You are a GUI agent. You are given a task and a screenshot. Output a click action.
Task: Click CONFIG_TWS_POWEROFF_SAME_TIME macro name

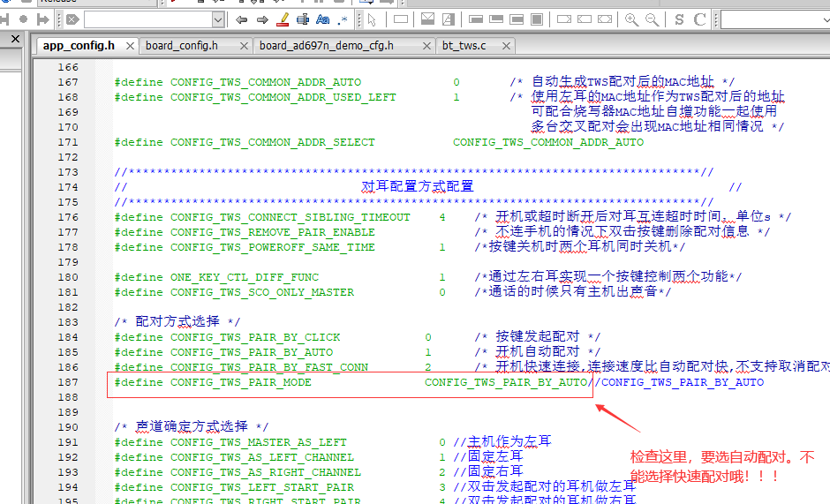pyautogui.click(x=273, y=247)
